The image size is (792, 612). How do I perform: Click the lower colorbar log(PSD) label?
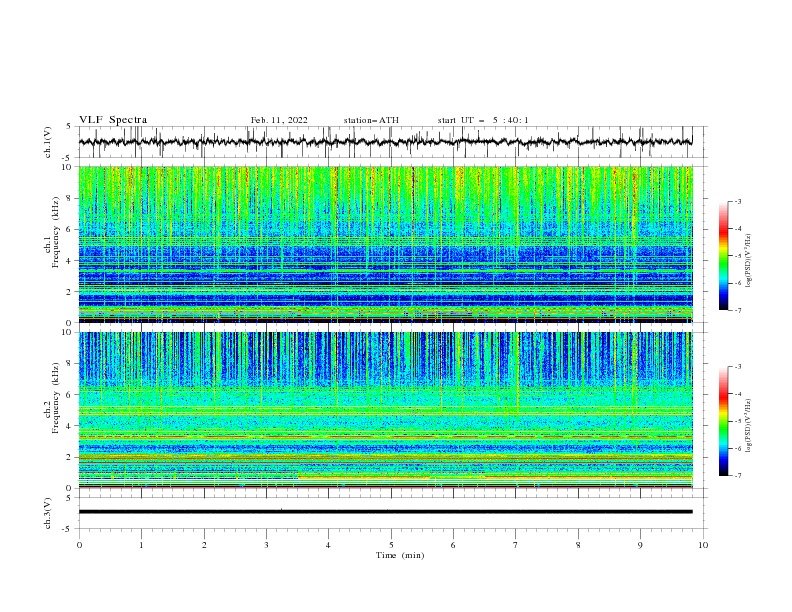[x=749, y=425]
